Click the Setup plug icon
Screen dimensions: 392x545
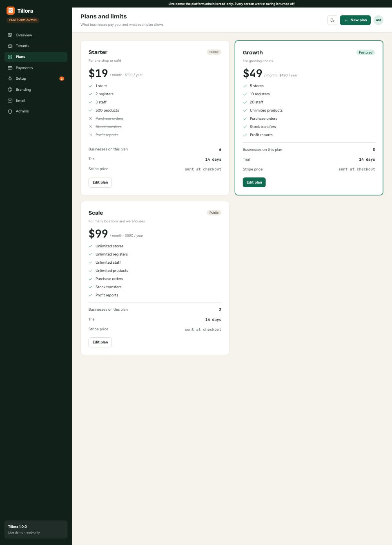(10, 78)
